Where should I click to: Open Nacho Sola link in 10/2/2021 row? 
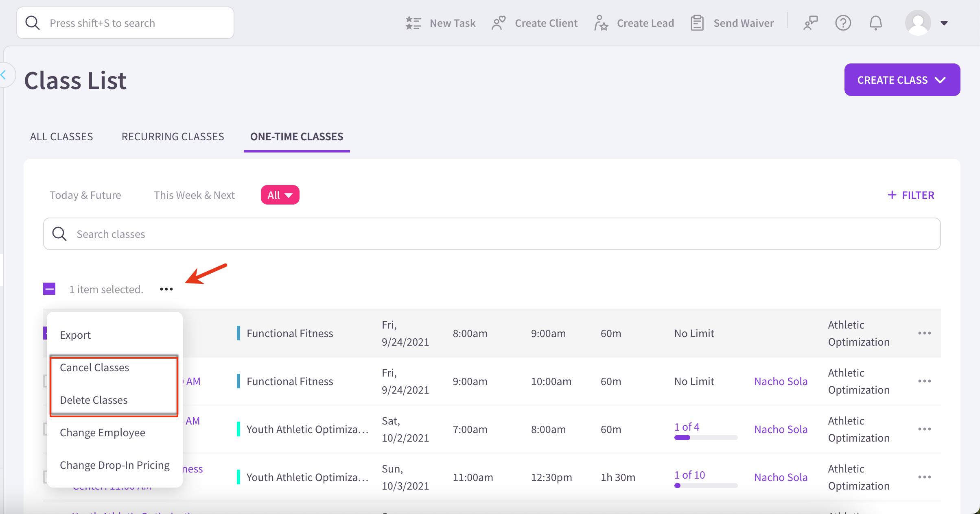[x=781, y=429]
